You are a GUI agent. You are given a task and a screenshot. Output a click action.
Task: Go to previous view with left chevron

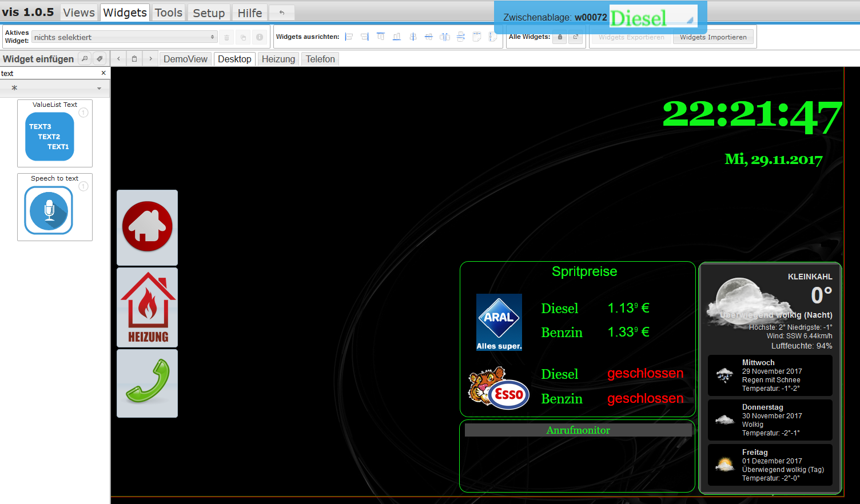[x=118, y=59]
